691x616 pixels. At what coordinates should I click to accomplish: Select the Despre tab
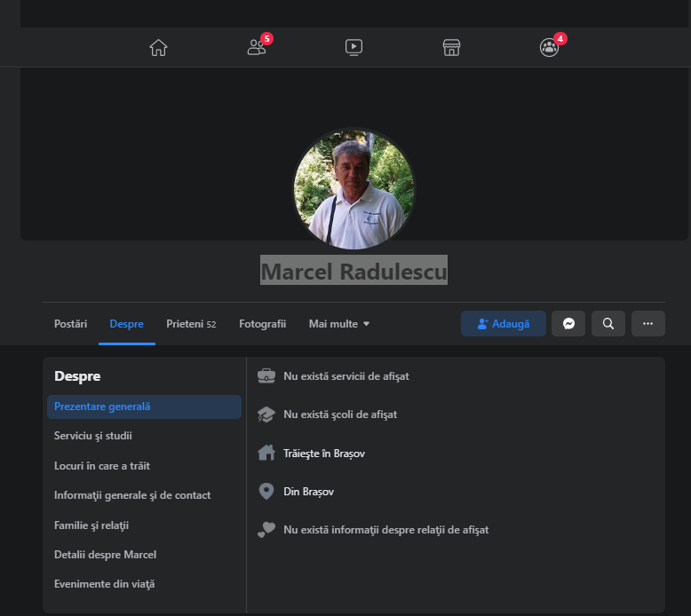click(x=126, y=324)
